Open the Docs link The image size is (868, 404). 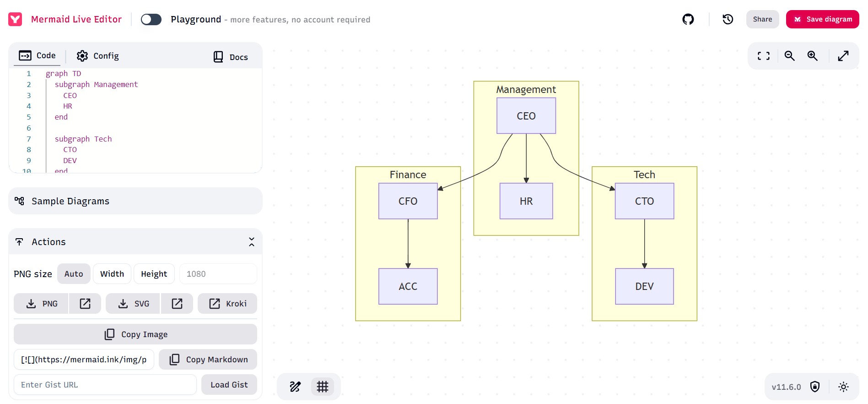[x=231, y=57]
